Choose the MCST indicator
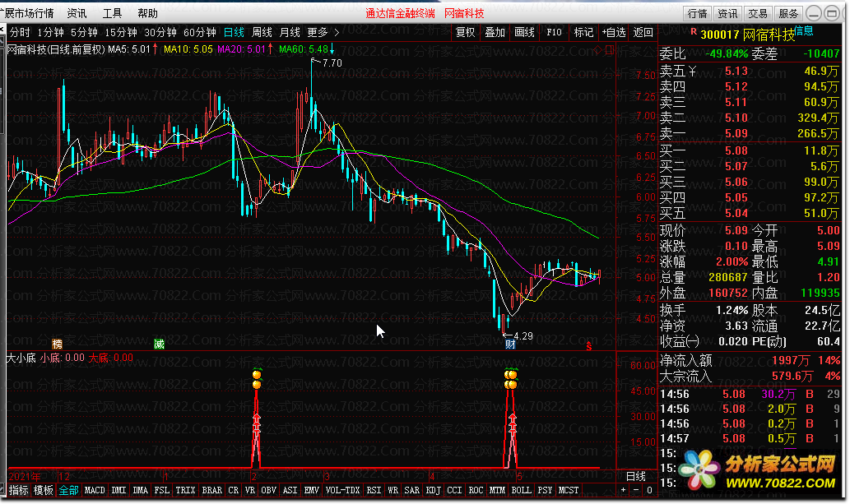 pos(568,491)
